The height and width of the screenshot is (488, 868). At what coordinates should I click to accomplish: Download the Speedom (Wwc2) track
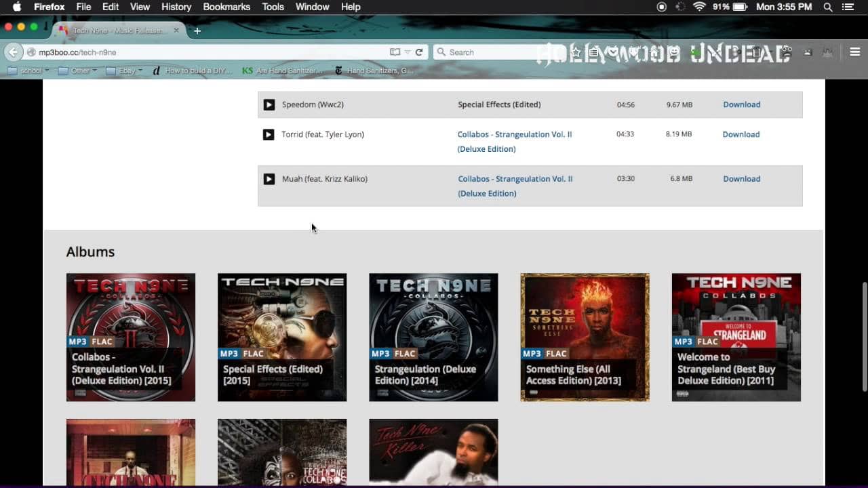tap(742, 104)
